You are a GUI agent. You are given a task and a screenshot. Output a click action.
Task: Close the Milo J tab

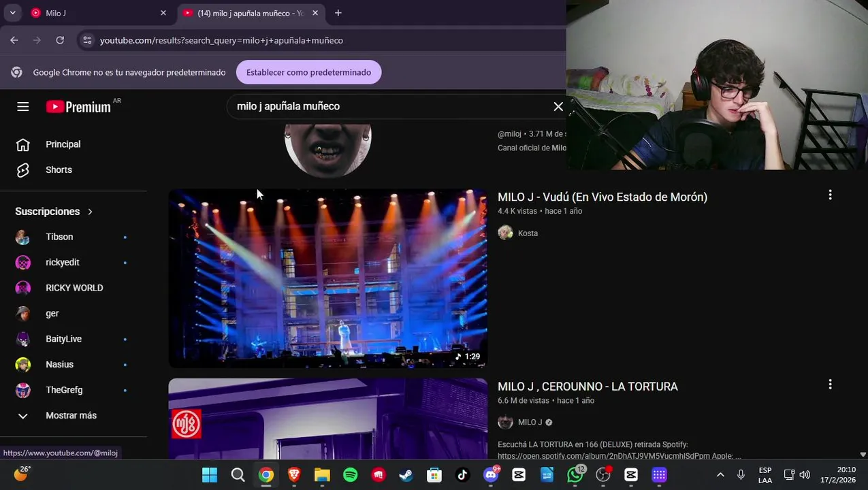[163, 13]
